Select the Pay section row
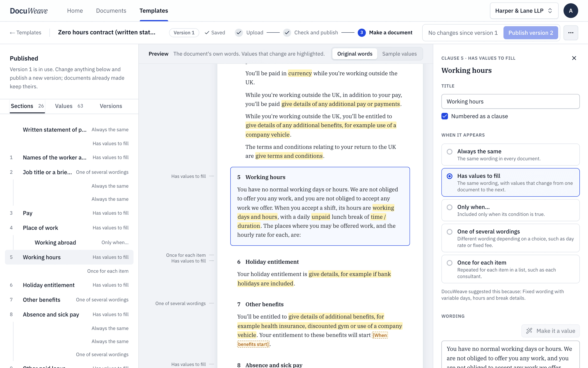Viewport: 588px width, 368px height. (x=69, y=213)
